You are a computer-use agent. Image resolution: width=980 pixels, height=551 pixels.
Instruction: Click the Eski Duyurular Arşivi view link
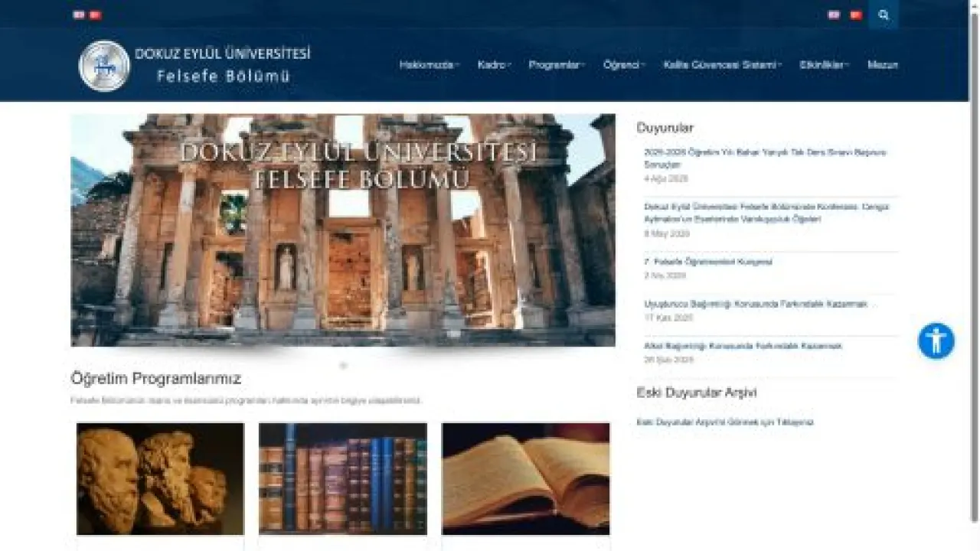[725, 422]
